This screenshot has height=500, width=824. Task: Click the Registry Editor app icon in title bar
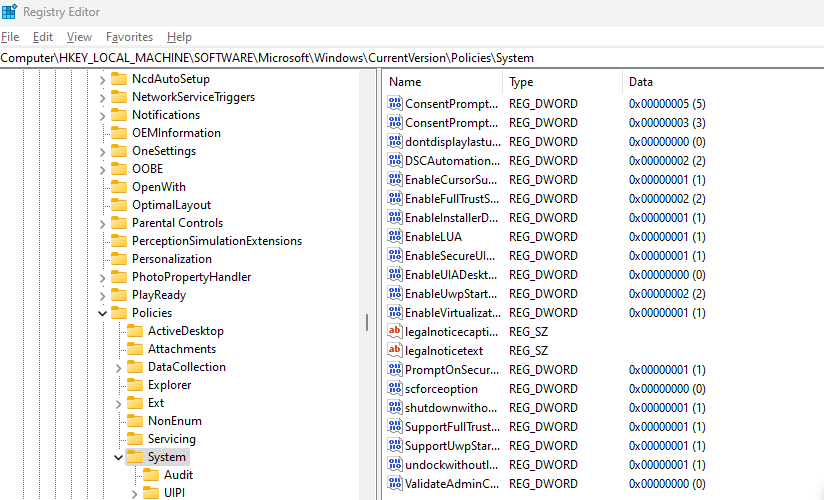click(x=10, y=11)
